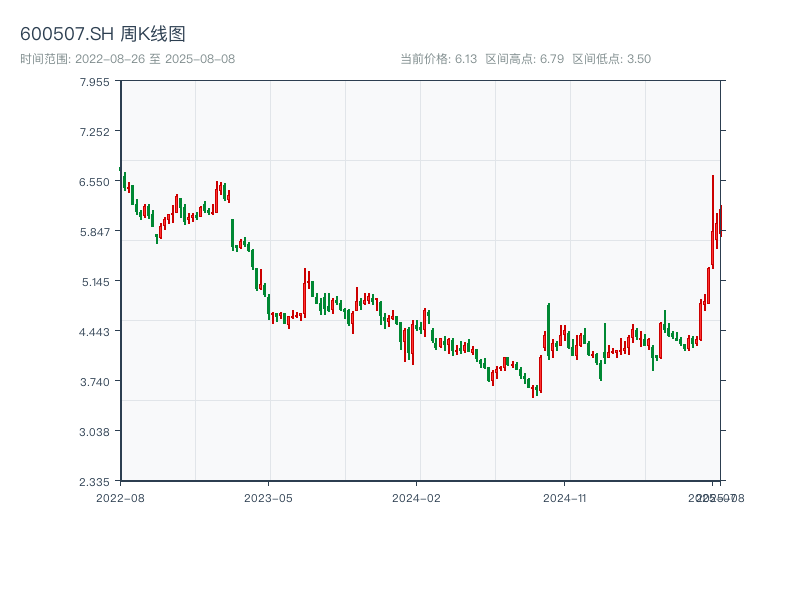Click the 7.955 y-axis price label
This screenshot has height=600, width=800.
(99, 82)
